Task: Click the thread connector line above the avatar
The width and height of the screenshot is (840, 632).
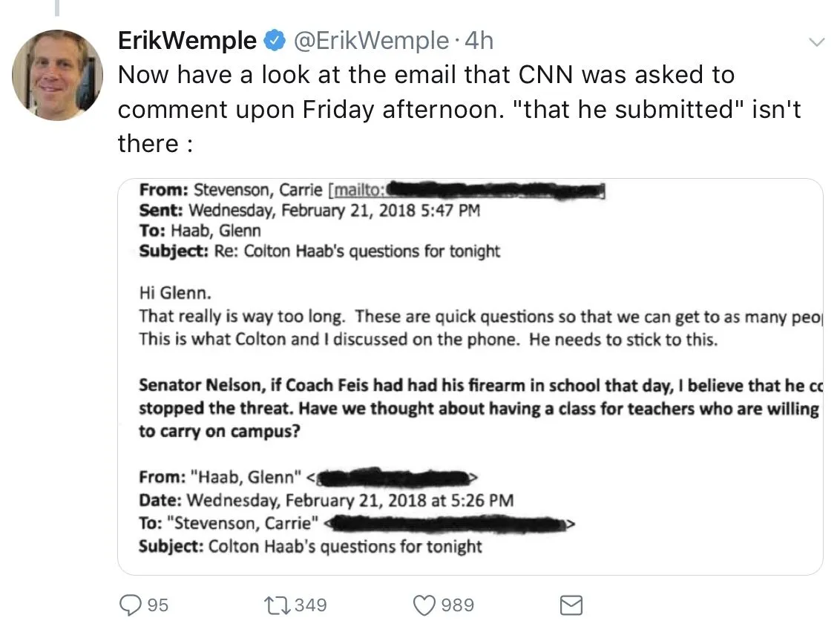Action: (57, 7)
